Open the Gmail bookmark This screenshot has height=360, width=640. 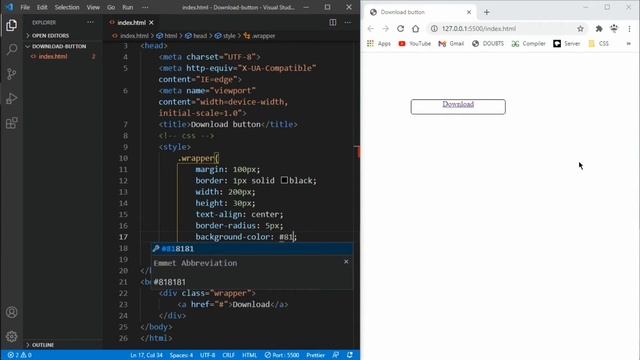451,44
